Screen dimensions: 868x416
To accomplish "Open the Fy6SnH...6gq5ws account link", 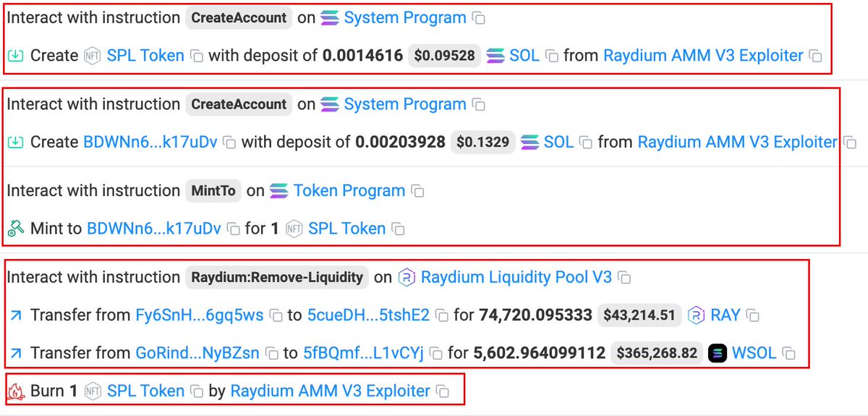I will (200, 315).
